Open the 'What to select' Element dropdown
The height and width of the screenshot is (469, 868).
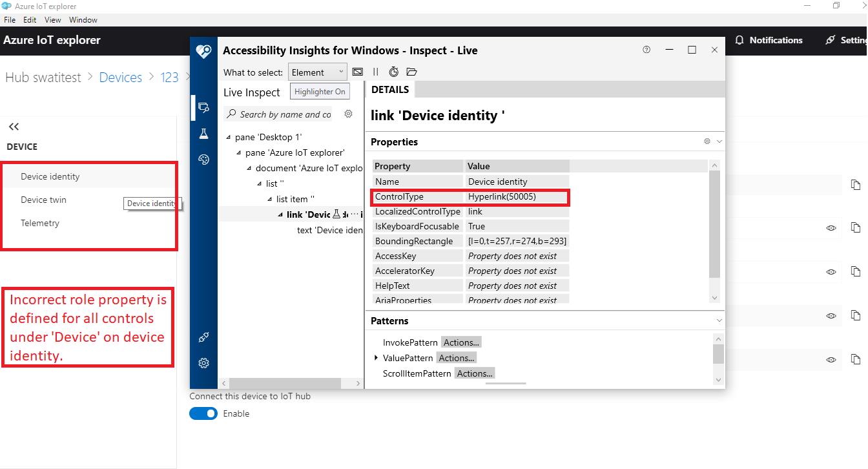(x=317, y=72)
